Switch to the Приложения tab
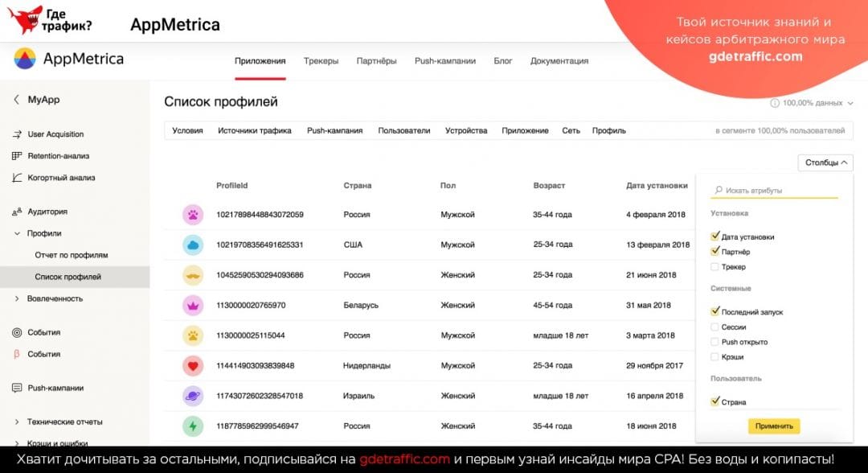 coord(260,61)
